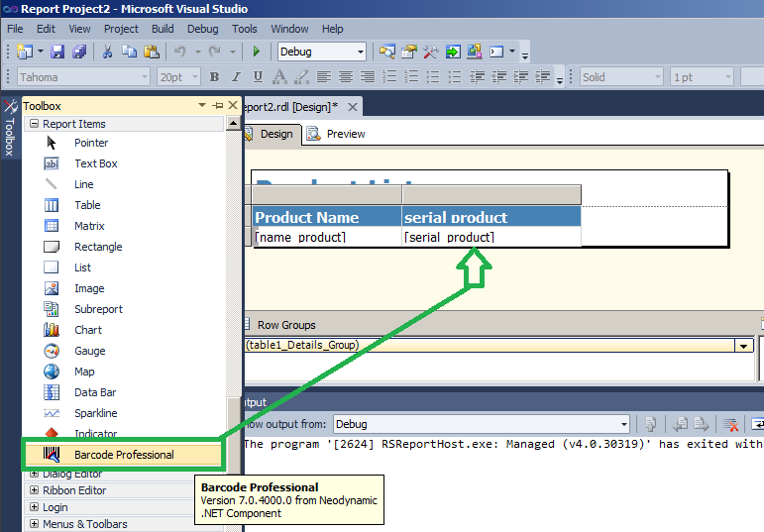Click the Paste toolbar icon

point(152,52)
